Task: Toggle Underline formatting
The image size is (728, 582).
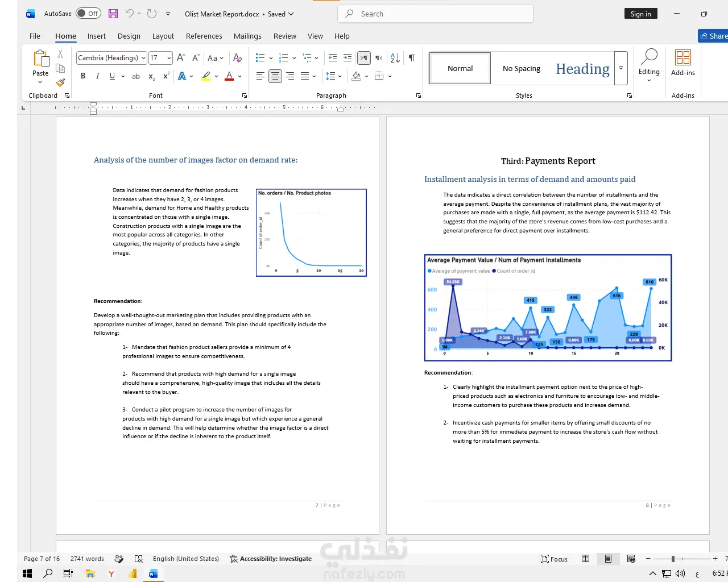Action: [x=112, y=76]
